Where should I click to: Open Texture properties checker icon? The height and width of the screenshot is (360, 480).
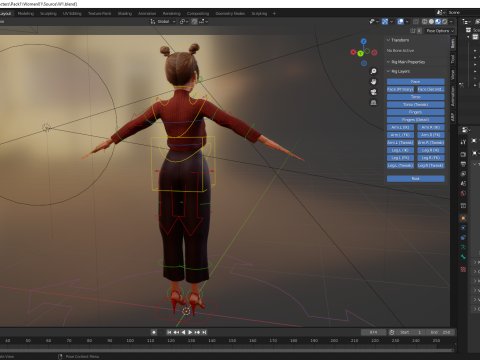(x=463, y=269)
